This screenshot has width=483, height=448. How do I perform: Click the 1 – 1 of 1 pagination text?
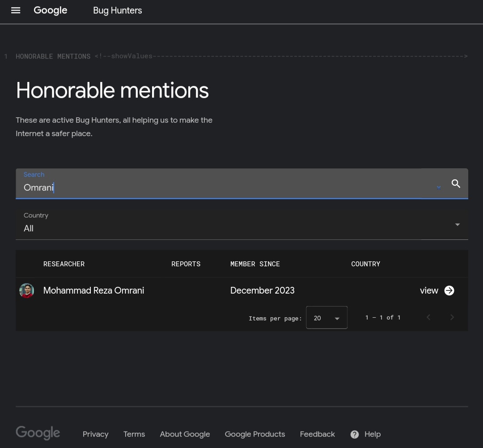383,318
